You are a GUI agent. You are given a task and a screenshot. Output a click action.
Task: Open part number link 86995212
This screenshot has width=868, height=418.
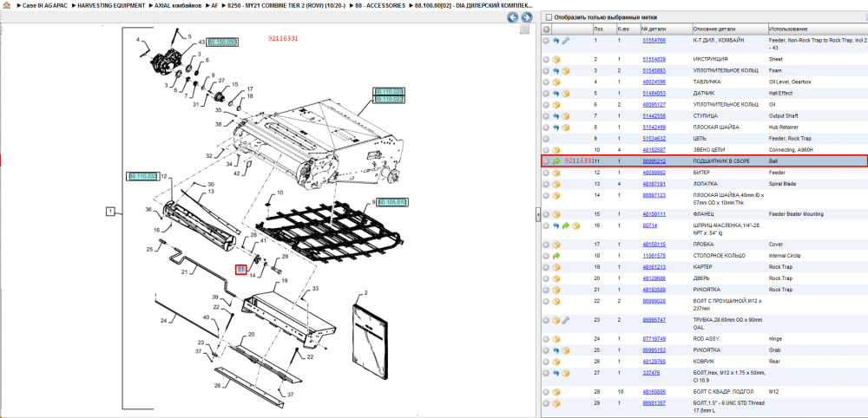pyautogui.click(x=654, y=161)
